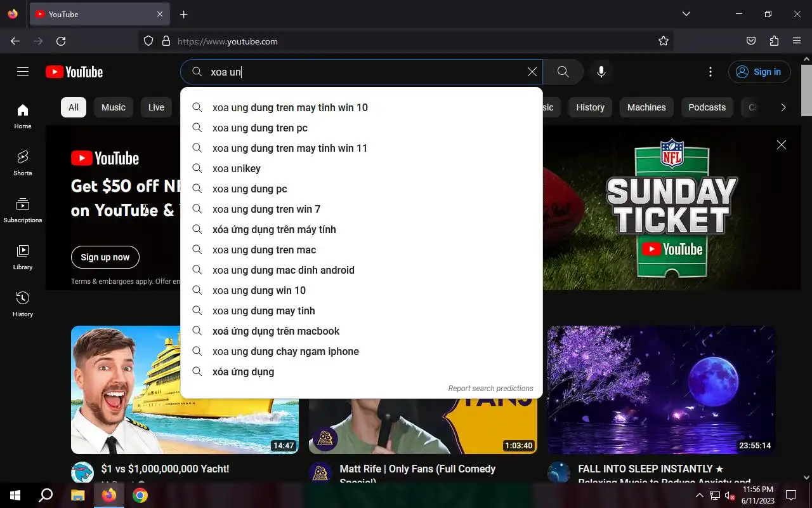The width and height of the screenshot is (812, 508).
Task: Open the Windows Start menu
Action: click(x=15, y=495)
